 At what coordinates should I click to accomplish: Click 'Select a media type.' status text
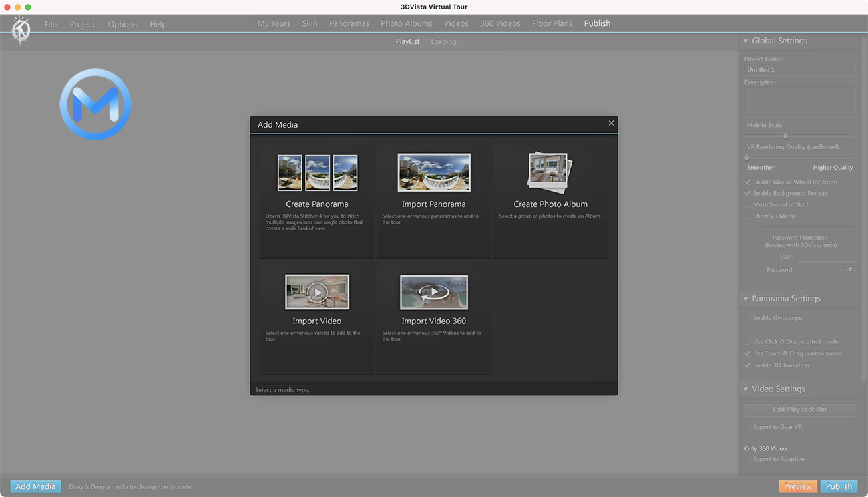(x=282, y=390)
